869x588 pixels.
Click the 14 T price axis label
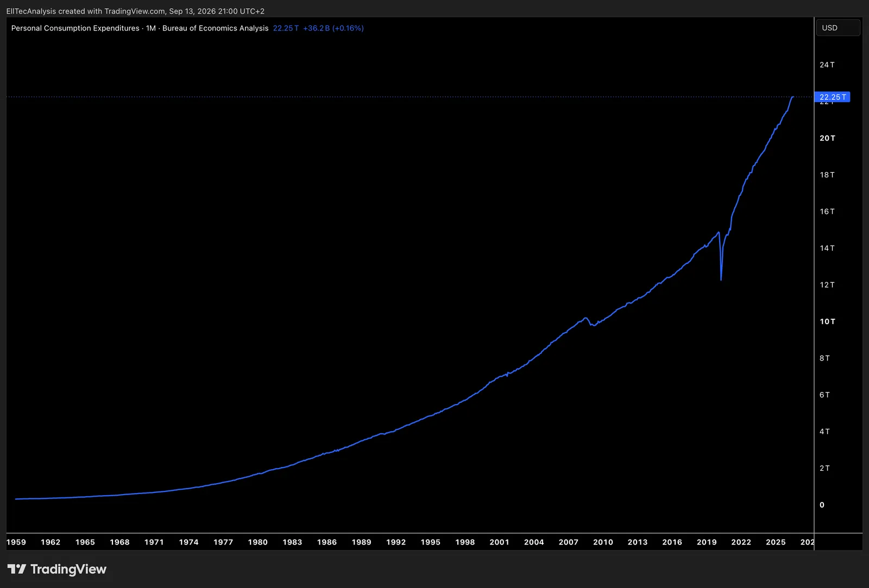pyautogui.click(x=827, y=248)
